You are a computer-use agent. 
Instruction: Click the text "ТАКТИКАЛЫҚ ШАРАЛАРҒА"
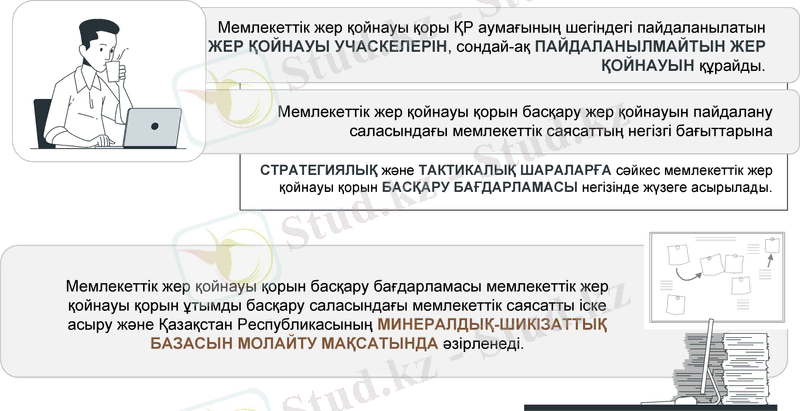(x=515, y=170)
